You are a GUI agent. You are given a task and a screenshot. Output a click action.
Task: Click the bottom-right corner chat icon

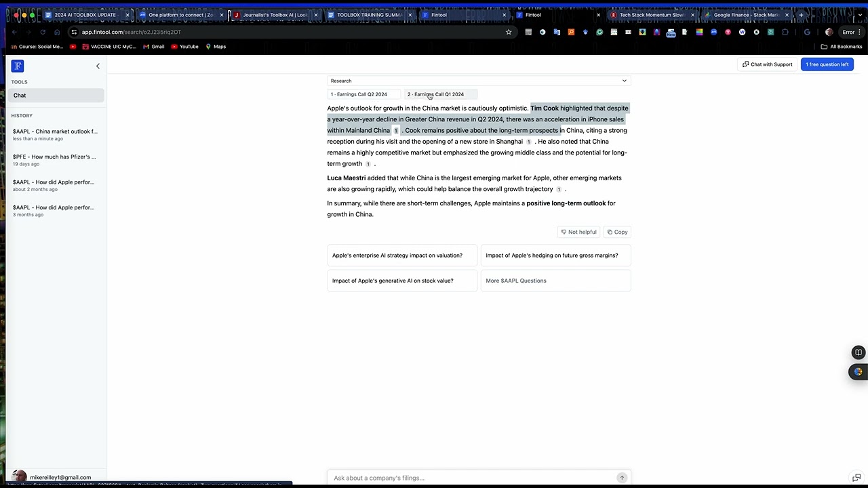click(x=856, y=478)
